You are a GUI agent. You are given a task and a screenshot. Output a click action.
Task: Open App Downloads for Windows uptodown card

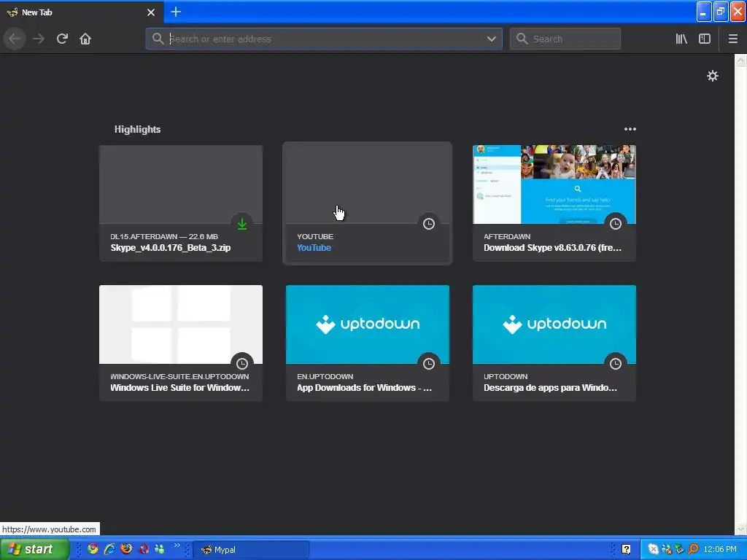click(x=368, y=343)
